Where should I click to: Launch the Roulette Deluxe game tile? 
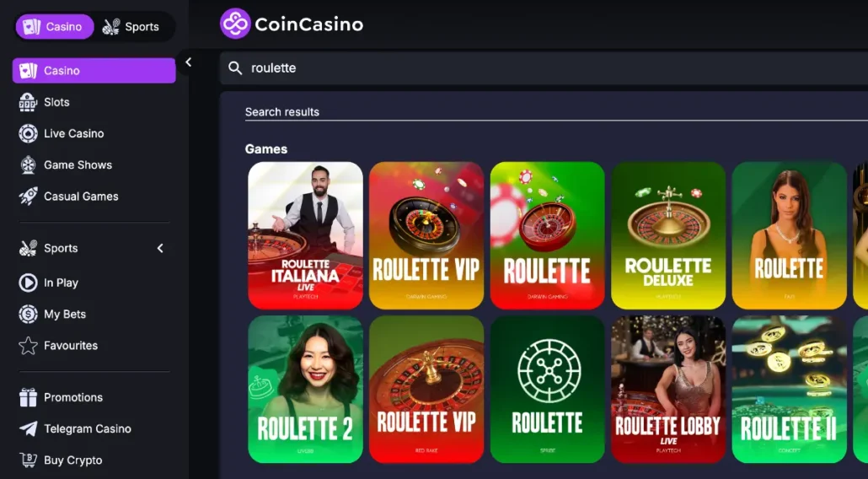tap(668, 235)
